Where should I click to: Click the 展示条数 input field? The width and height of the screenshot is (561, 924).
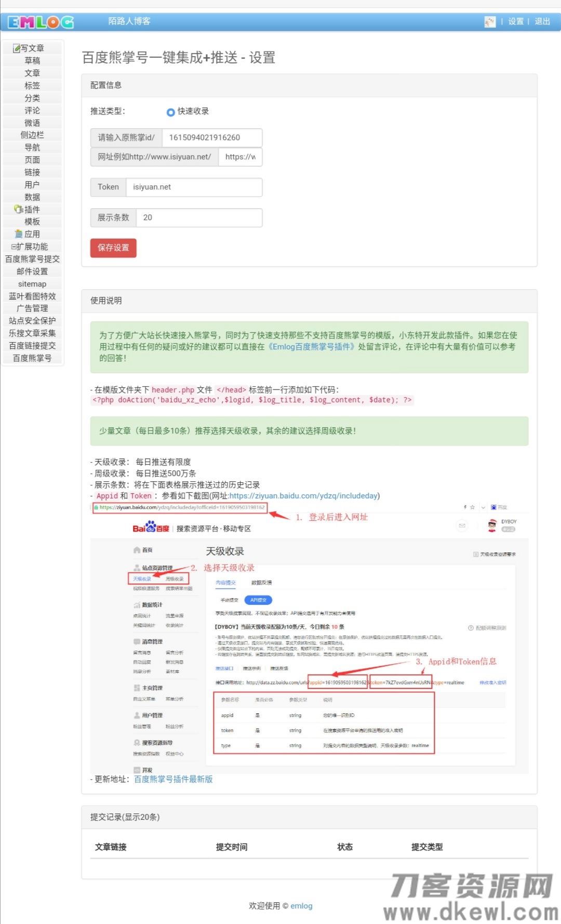(x=199, y=218)
